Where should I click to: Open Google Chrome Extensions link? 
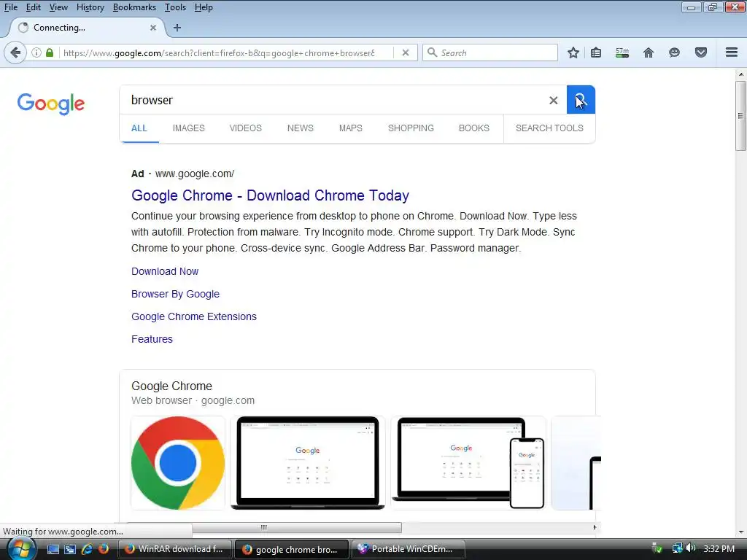tap(194, 316)
